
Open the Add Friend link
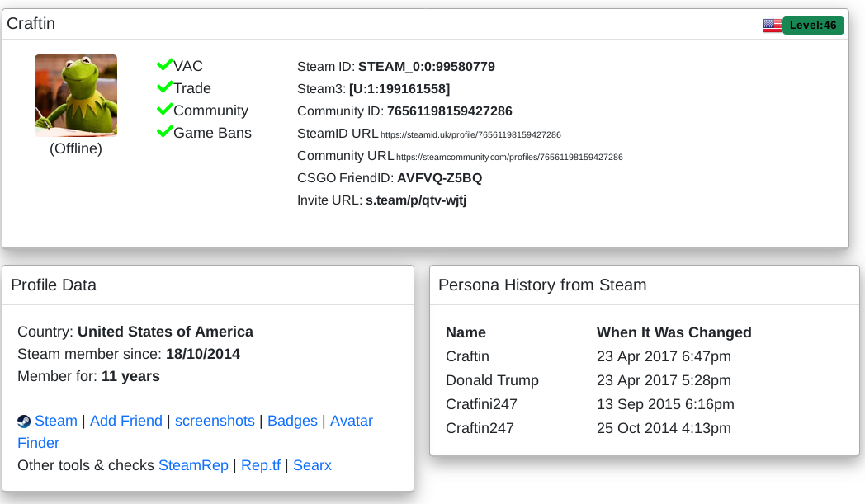125,421
